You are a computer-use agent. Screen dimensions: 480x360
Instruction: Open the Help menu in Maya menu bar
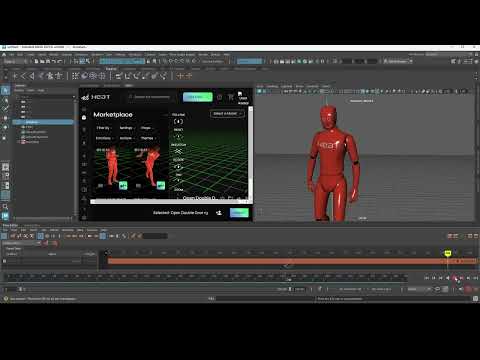click(227, 55)
